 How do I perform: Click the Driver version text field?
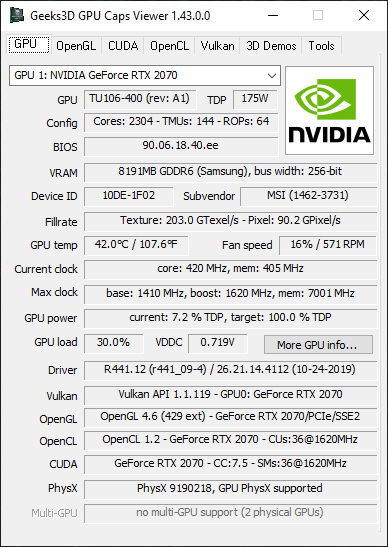point(231,370)
